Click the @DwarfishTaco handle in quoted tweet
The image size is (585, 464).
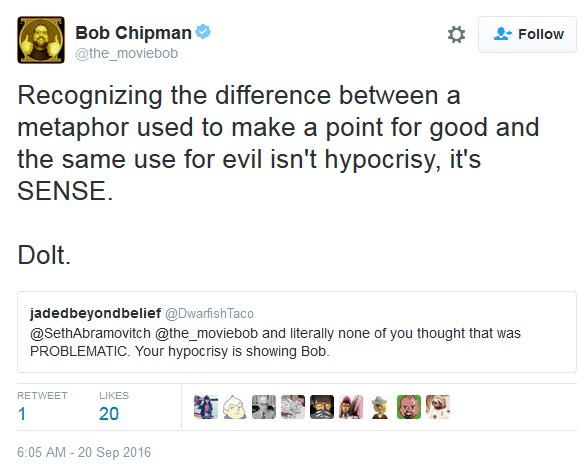click(x=209, y=314)
